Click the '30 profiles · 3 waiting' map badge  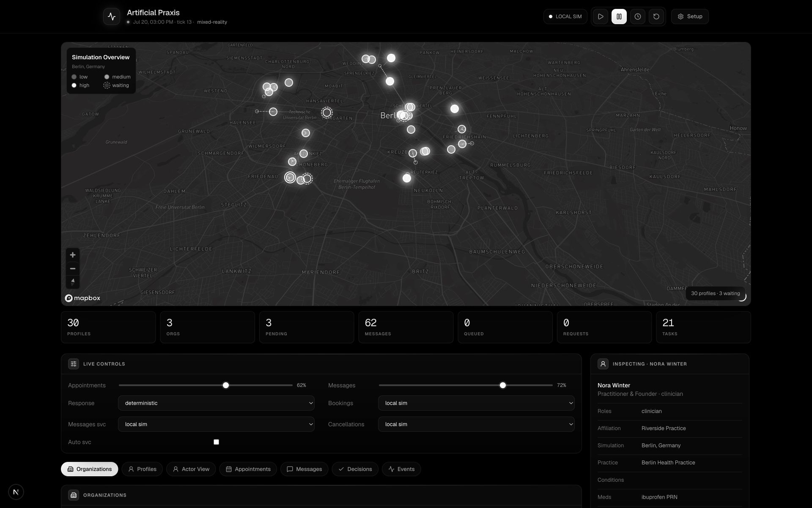716,293
